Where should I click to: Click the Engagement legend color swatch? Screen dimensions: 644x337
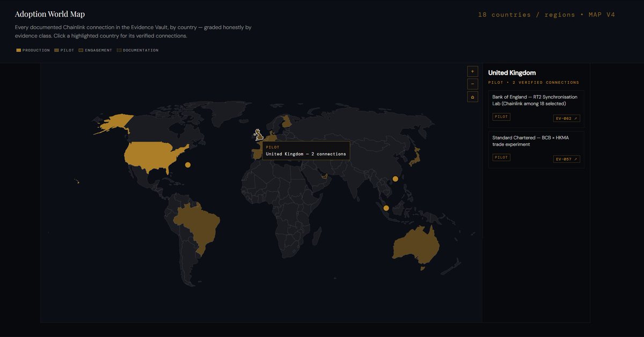pyautogui.click(x=81, y=50)
